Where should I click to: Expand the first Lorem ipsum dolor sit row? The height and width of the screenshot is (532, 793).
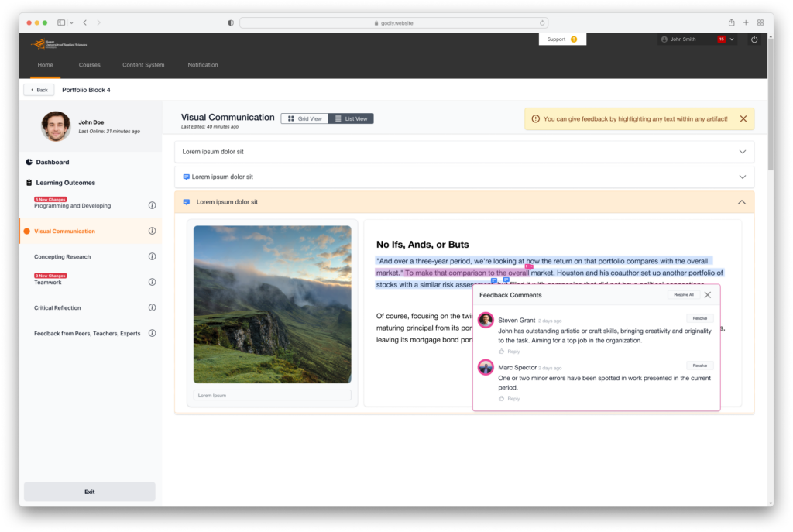465,152
